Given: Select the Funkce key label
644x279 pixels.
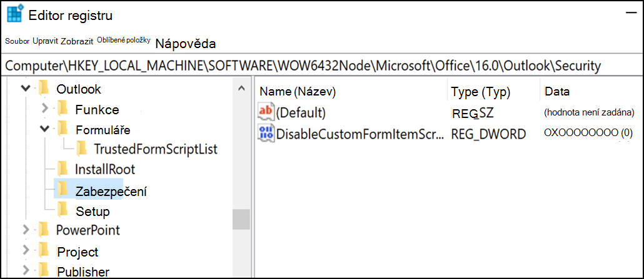Looking at the screenshot, I should (98, 110).
